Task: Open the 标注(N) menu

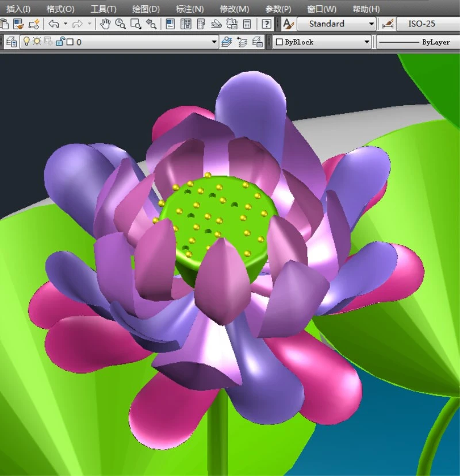Action: 190,9
